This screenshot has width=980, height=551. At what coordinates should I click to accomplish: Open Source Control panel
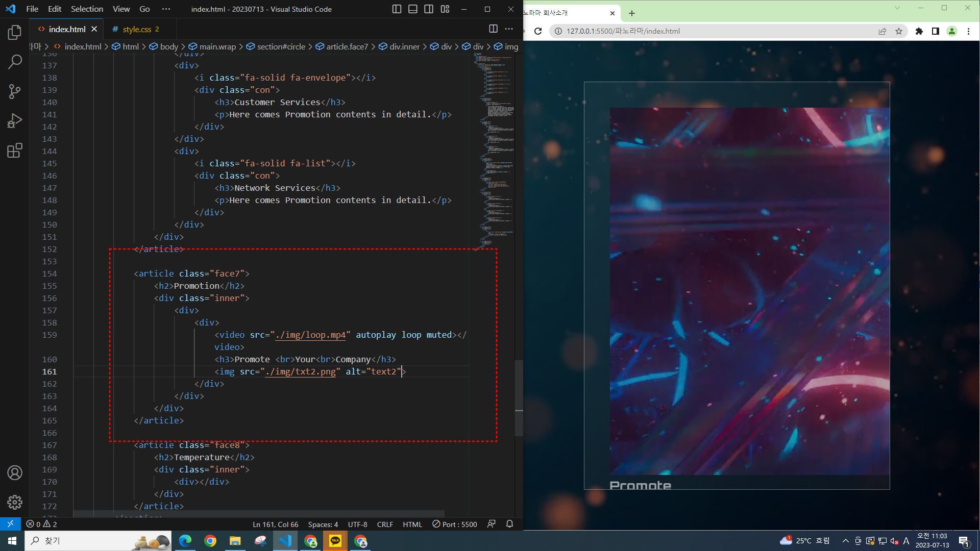(x=15, y=92)
